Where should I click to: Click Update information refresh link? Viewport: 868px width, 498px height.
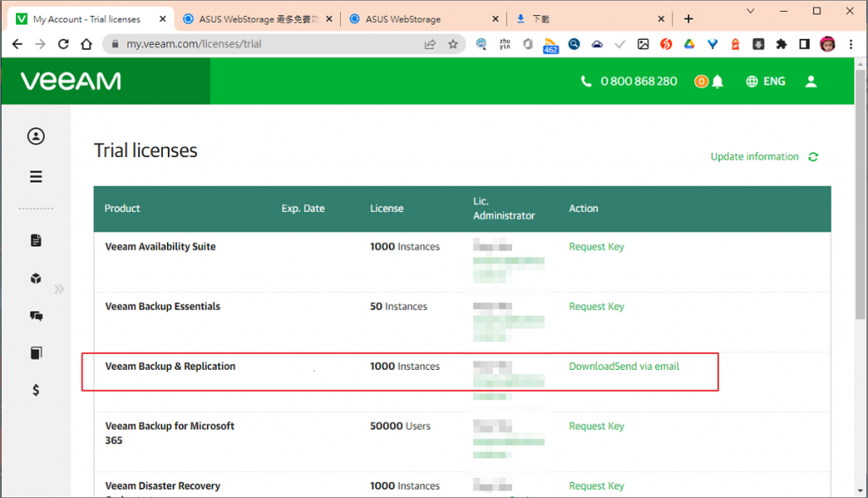coord(764,157)
